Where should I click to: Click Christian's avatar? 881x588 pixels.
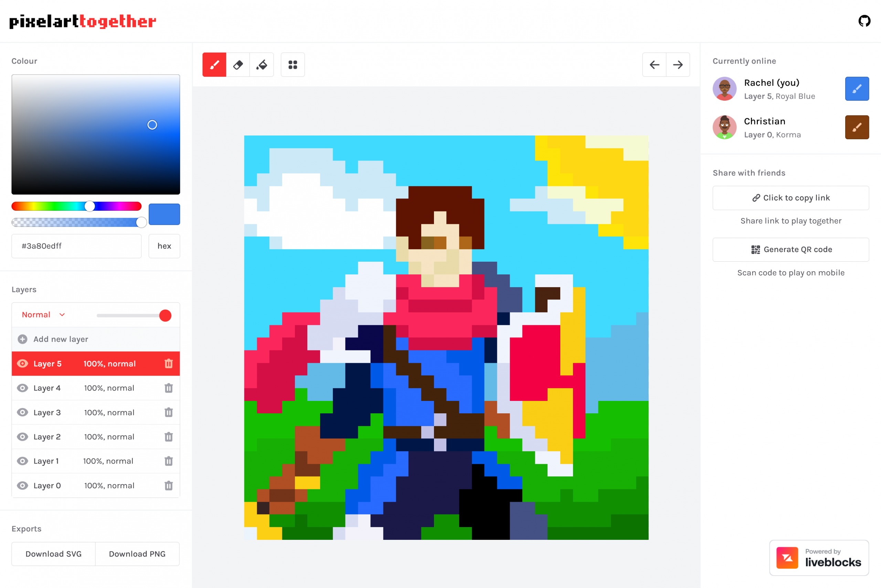point(724,127)
